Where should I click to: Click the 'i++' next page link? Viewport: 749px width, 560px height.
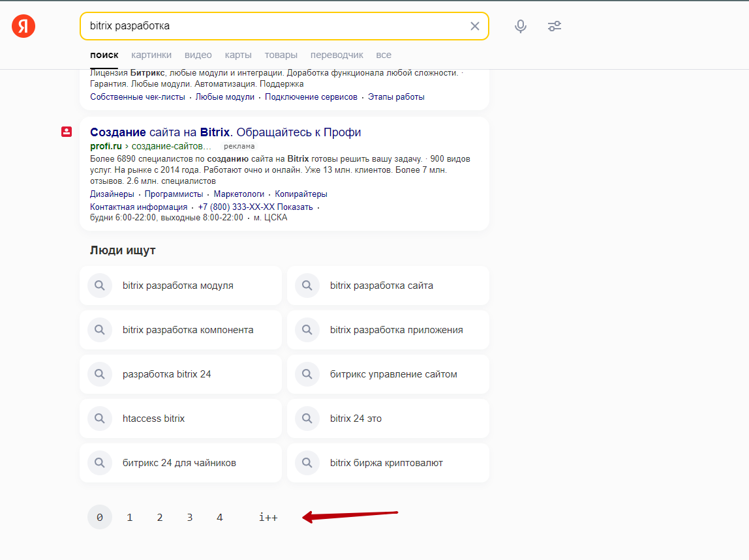point(268,518)
